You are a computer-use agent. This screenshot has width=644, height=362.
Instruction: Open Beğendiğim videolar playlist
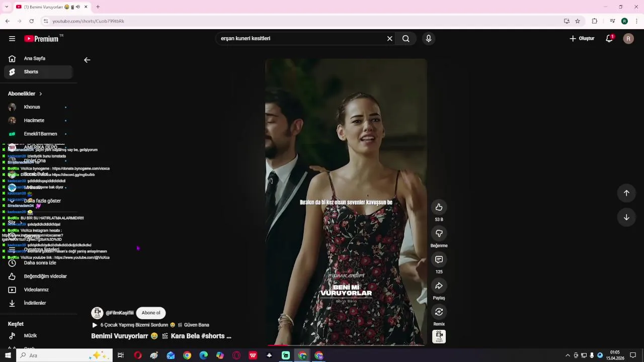click(39, 277)
